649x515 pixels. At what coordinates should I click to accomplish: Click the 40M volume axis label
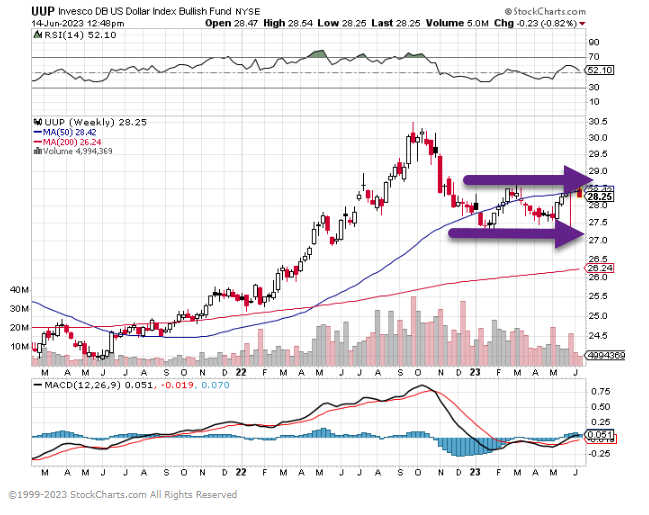19,290
